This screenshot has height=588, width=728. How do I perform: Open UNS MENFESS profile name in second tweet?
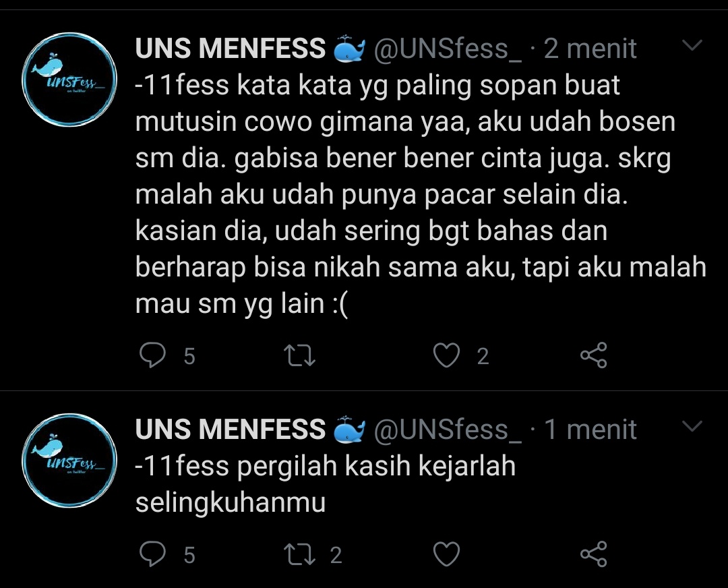pyautogui.click(x=231, y=429)
